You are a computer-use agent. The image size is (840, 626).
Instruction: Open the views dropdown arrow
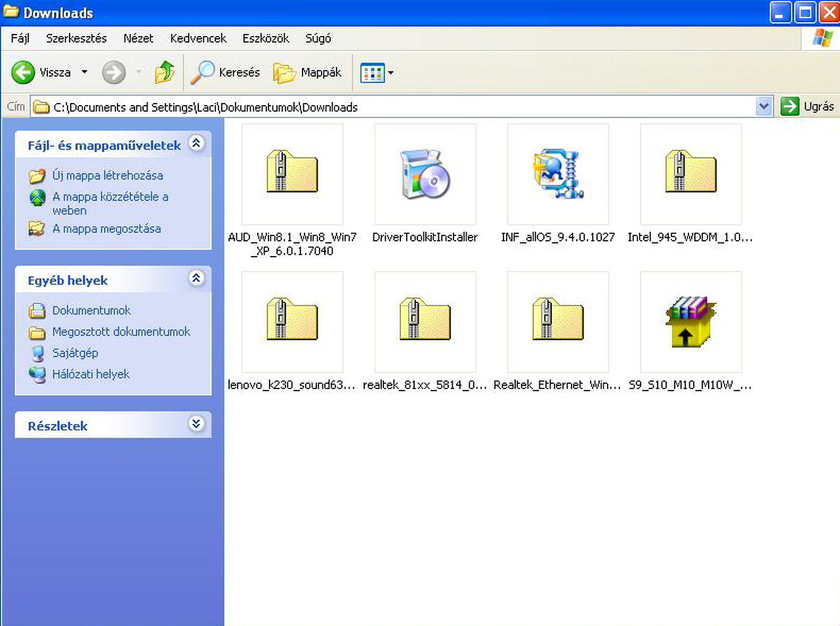click(391, 73)
